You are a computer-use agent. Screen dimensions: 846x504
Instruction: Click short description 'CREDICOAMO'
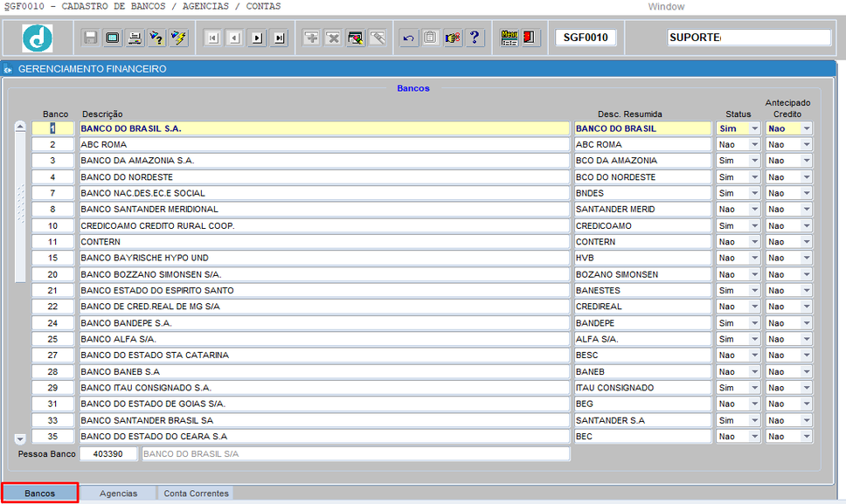[x=642, y=225]
